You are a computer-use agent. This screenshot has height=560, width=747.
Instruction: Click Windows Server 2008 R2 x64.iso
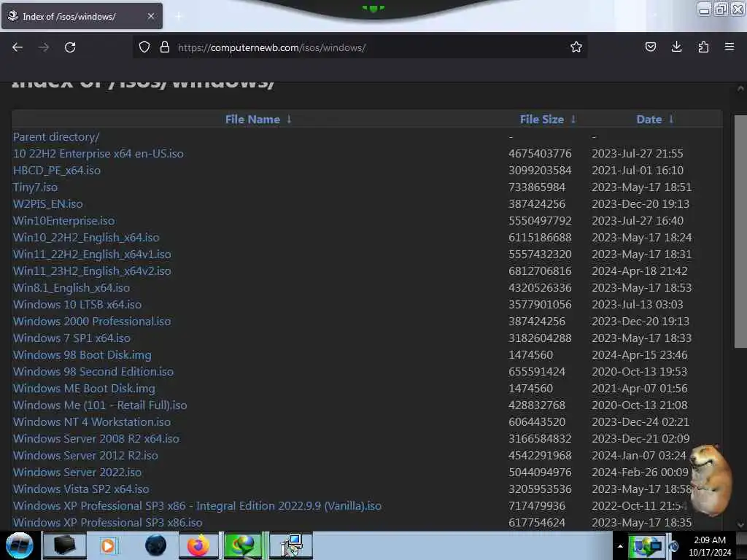(x=96, y=438)
